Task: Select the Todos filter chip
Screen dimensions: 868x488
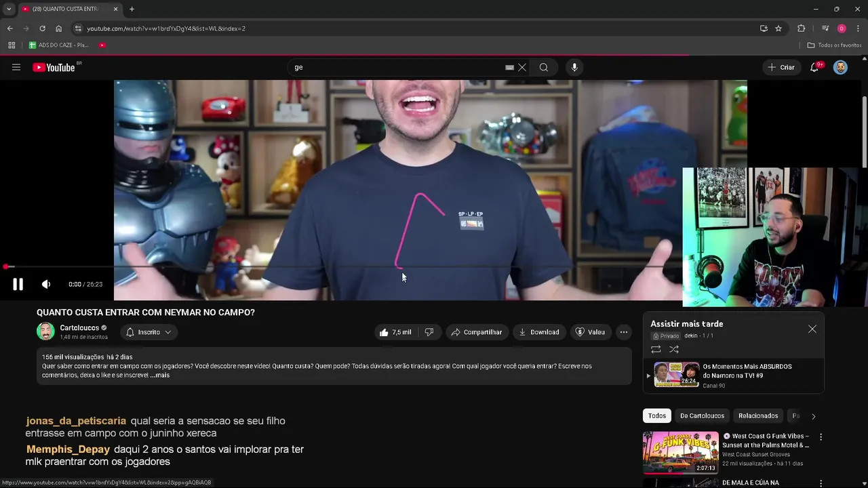Action: [x=657, y=415]
